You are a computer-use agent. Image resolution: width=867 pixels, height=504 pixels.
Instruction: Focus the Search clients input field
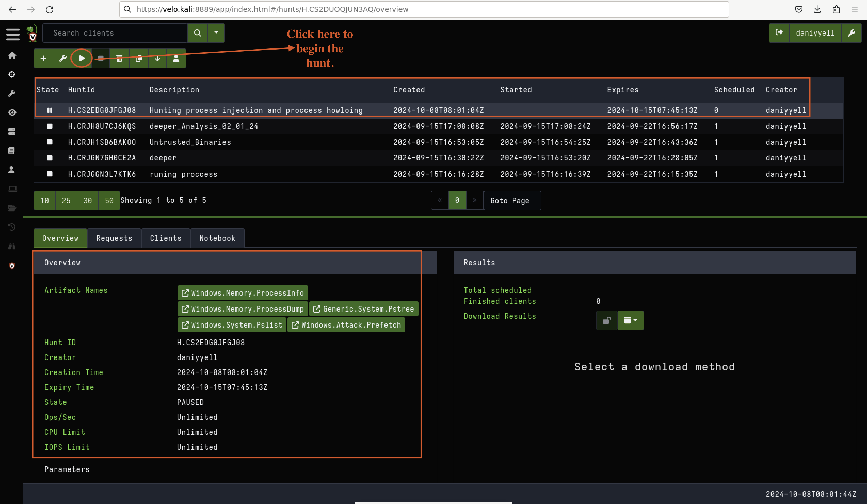tap(115, 33)
